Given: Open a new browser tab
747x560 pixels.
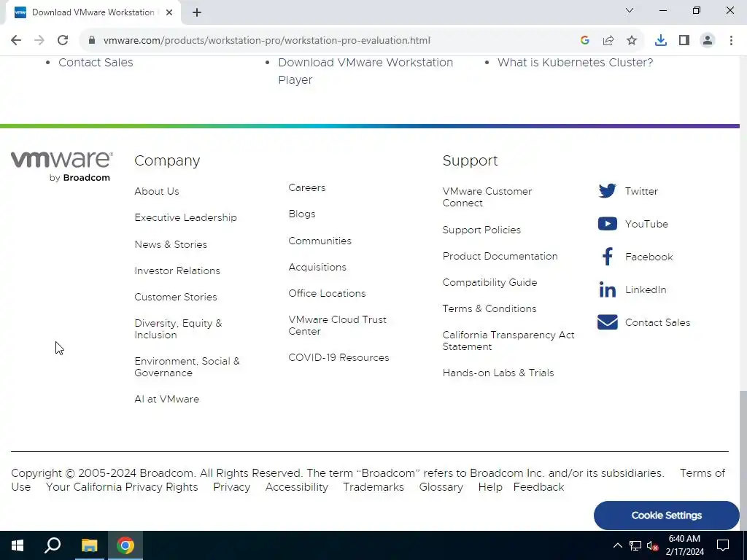Looking at the screenshot, I should click(197, 12).
